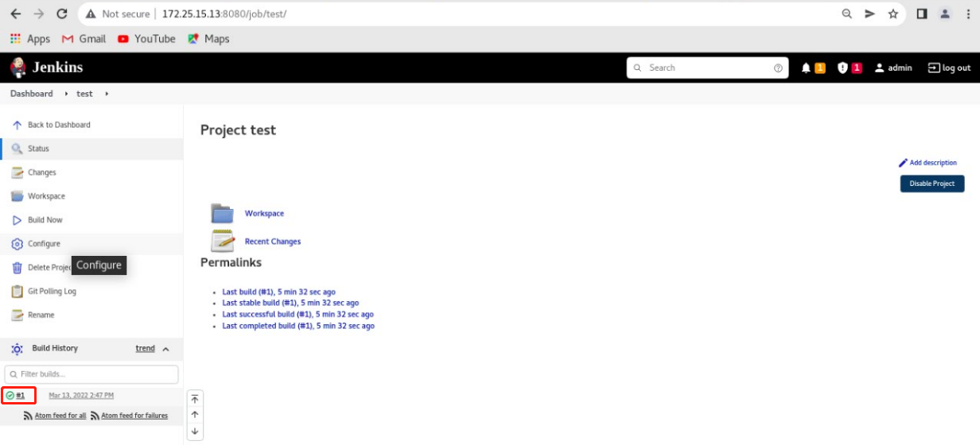Click the Atom feed for failures RSS icon

95,416
